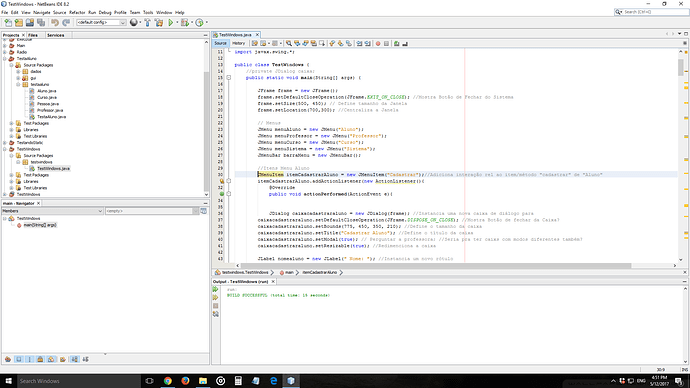Image resolution: width=690 pixels, height=388 pixels.
Task: Open the Members combo box in Navigator
Action: point(52,211)
